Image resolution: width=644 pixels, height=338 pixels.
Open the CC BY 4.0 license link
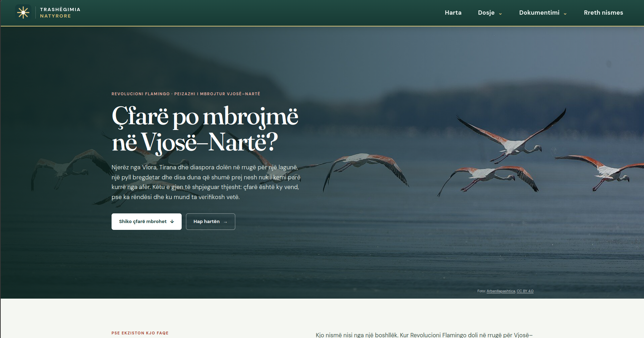tap(525, 291)
